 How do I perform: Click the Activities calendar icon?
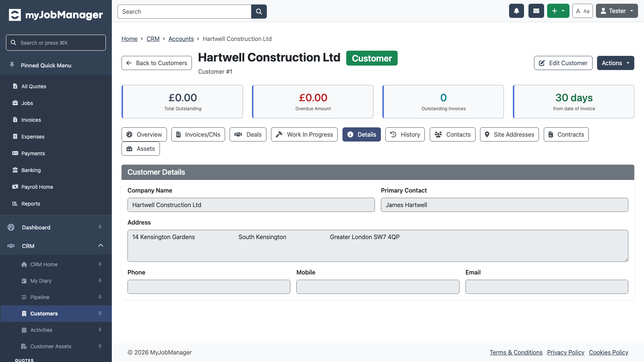(x=24, y=330)
